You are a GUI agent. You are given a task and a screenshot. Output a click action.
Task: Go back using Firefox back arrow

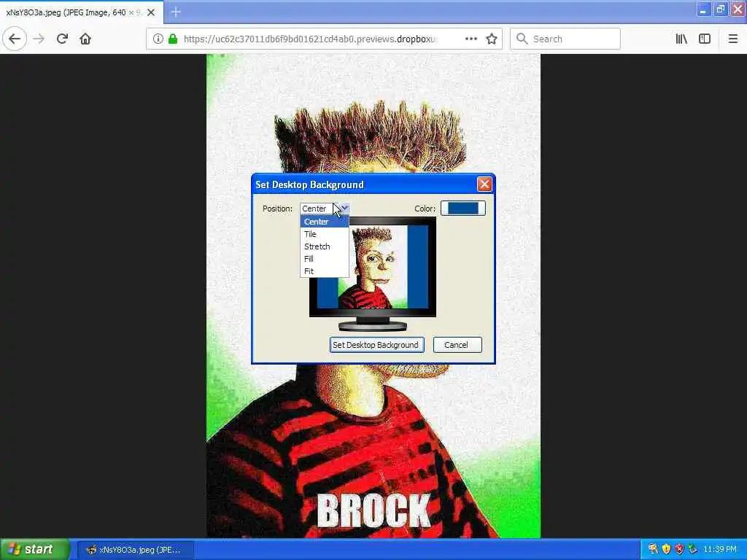point(15,39)
